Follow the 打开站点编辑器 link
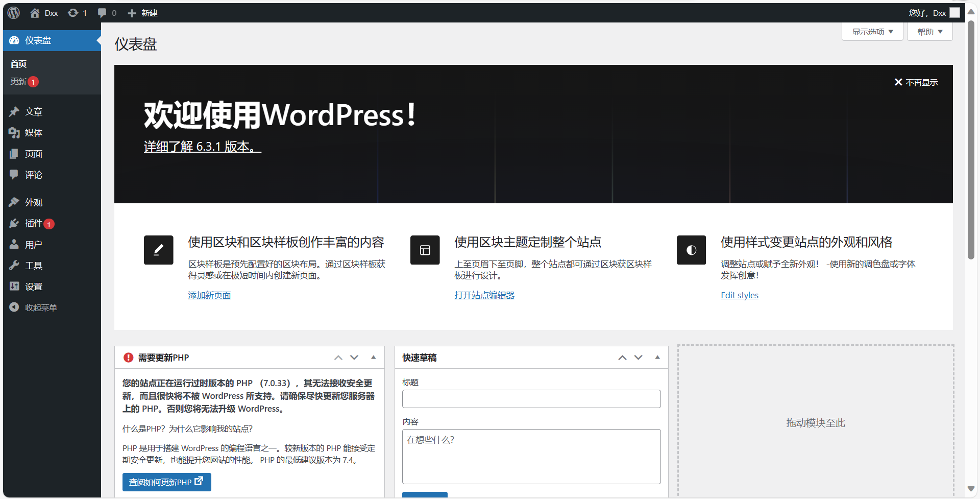 [x=484, y=295]
